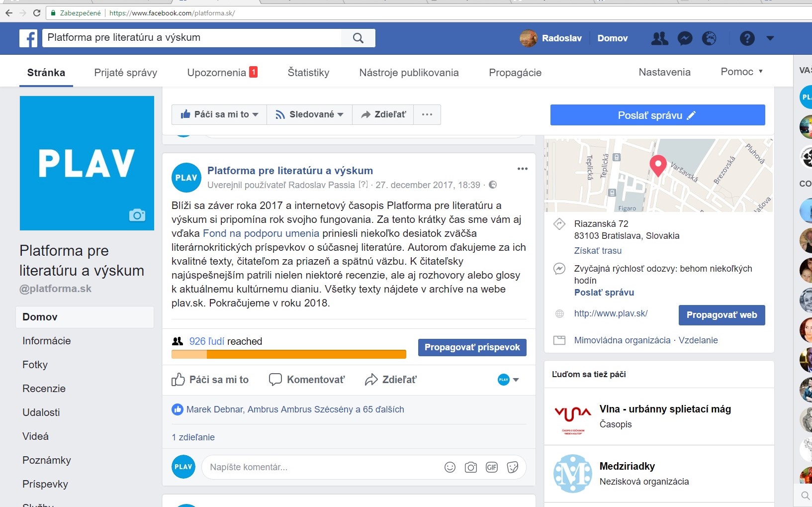
Task: Open the Pomoc dropdown menu
Action: (x=741, y=72)
